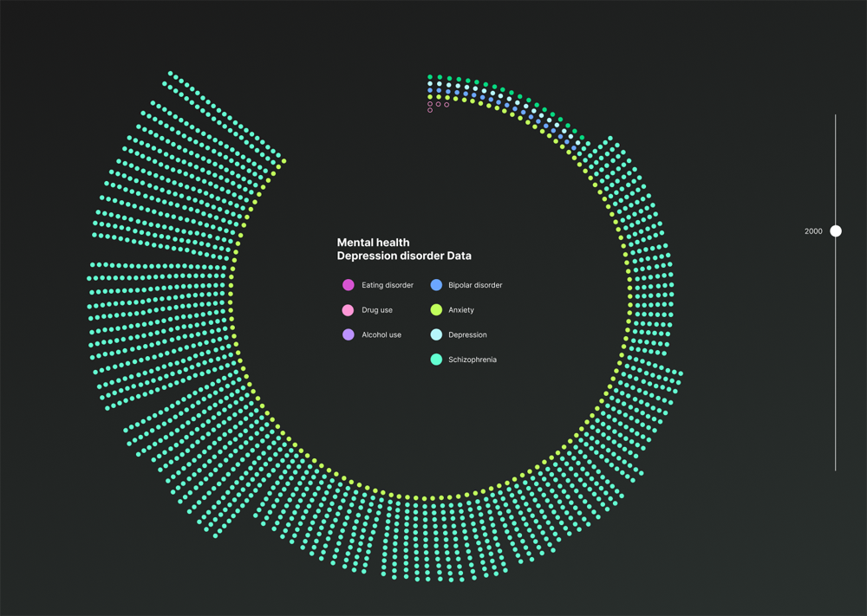Select the 'Anxiety' legend label
867x616 pixels.
[461, 310]
